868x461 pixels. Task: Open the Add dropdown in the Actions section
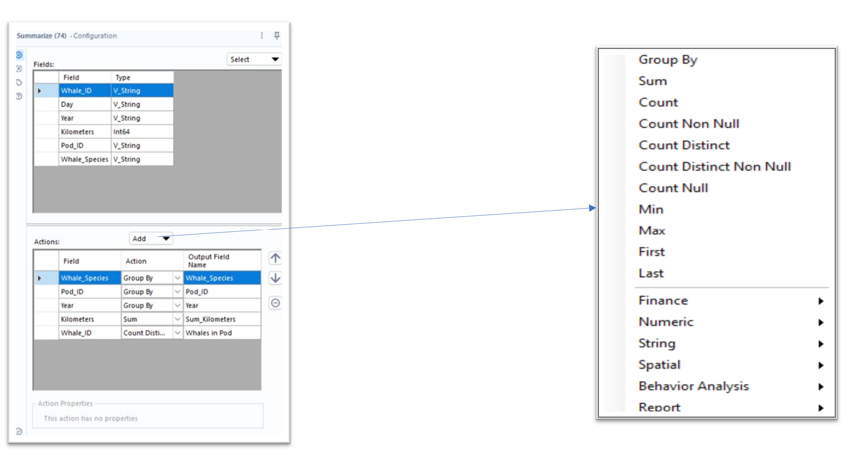(151, 238)
